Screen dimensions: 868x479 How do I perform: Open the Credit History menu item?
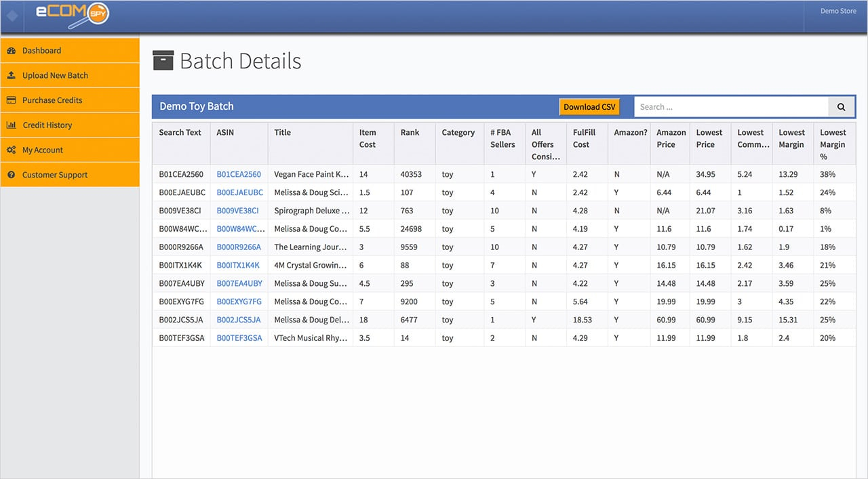point(47,125)
